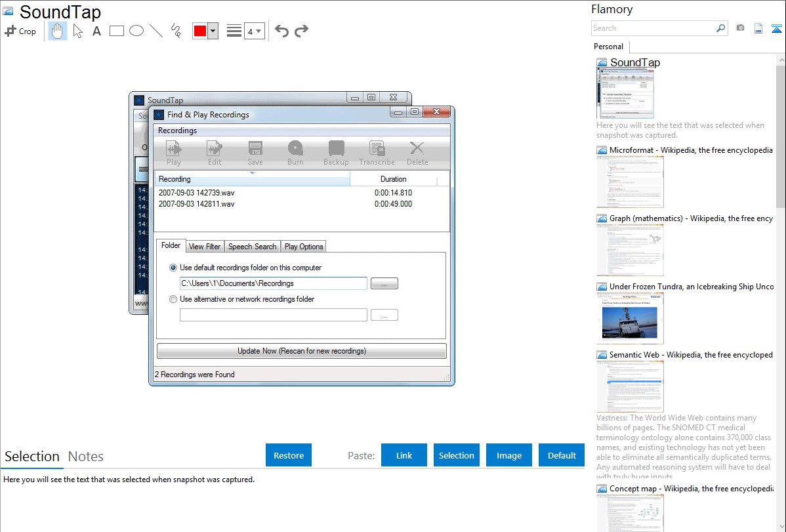Sort by the Recording column header
The width and height of the screenshot is (786, 532).
click(x=252, y=179)
